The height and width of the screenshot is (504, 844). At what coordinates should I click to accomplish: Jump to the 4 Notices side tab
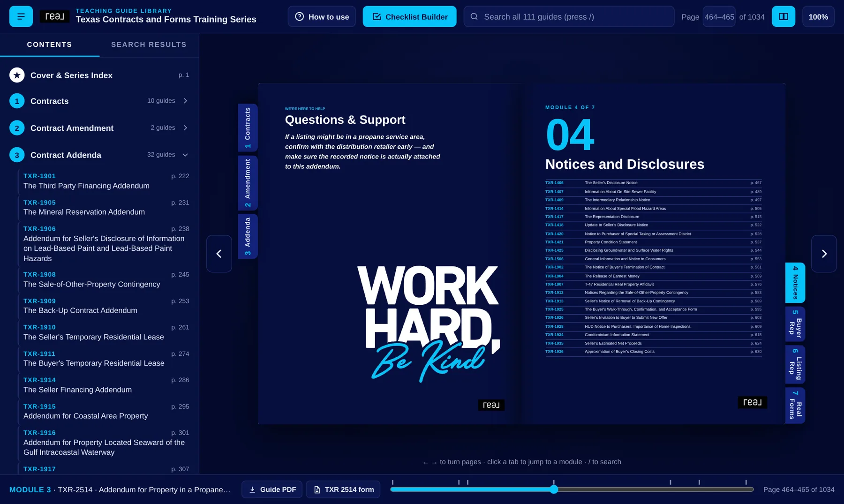click(x=795, y=283)
